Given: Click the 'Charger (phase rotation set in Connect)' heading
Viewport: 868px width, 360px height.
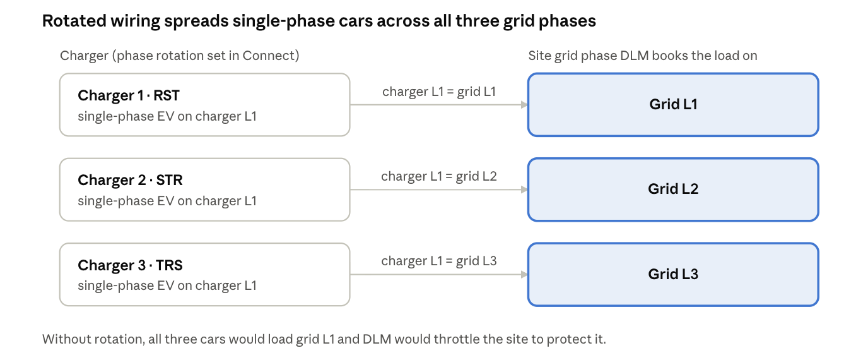Looking at the screenshot, I should point(180,56).
